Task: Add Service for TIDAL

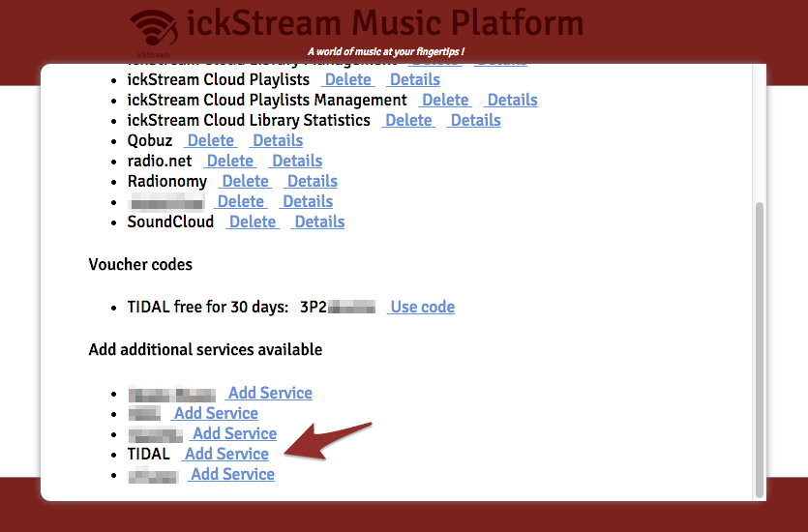Action: coord(226,454)
